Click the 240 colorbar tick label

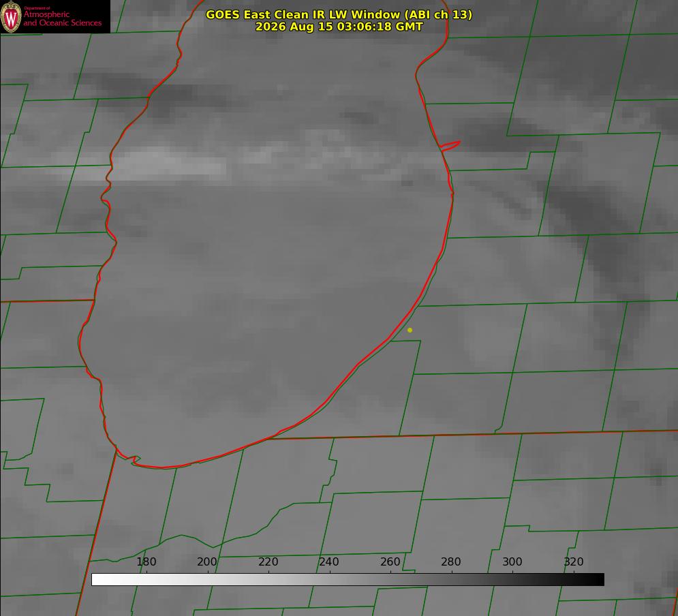click(x=329, y=561)
